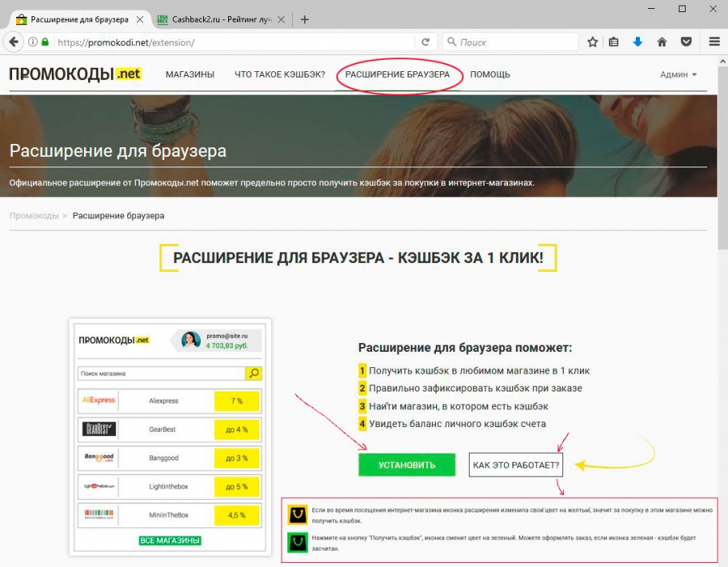Viewport: 728px width, 567px height.
Task: Click the URL address bar
Action: pos(235,42)
